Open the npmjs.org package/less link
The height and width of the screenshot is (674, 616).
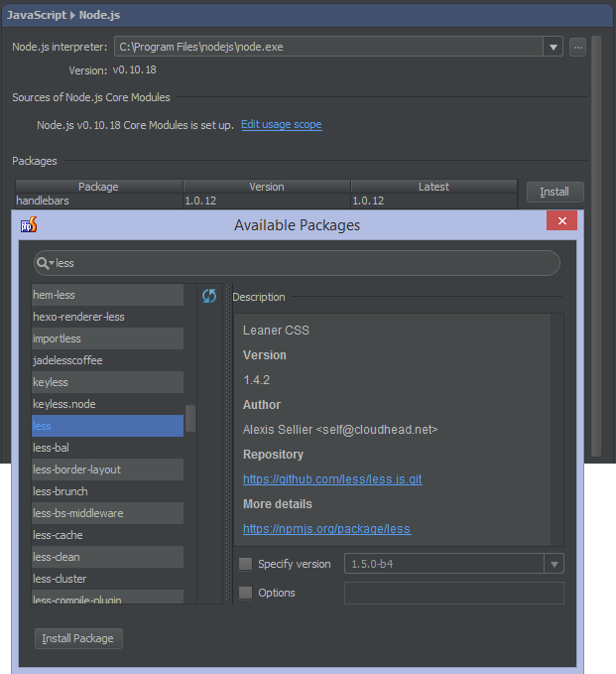[x=327, y=529]
